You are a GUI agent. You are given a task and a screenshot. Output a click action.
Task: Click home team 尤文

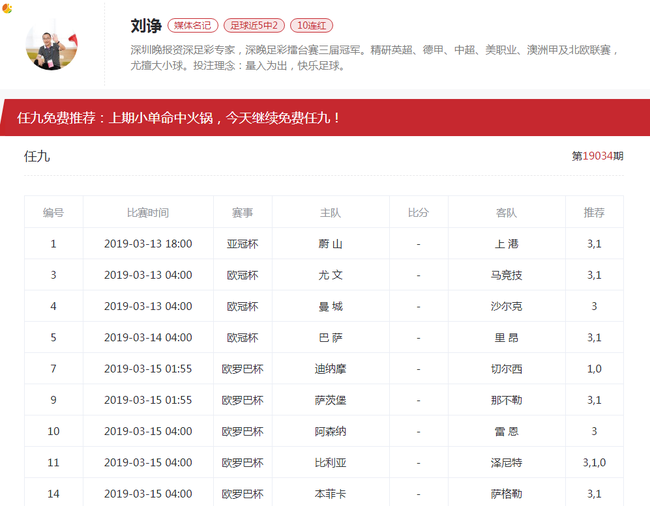click(330, 275)
